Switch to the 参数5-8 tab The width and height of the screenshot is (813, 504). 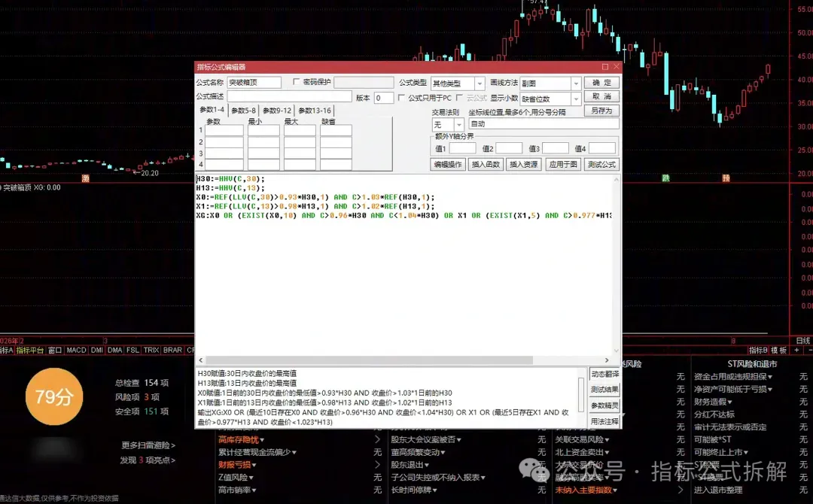[243, 111]
